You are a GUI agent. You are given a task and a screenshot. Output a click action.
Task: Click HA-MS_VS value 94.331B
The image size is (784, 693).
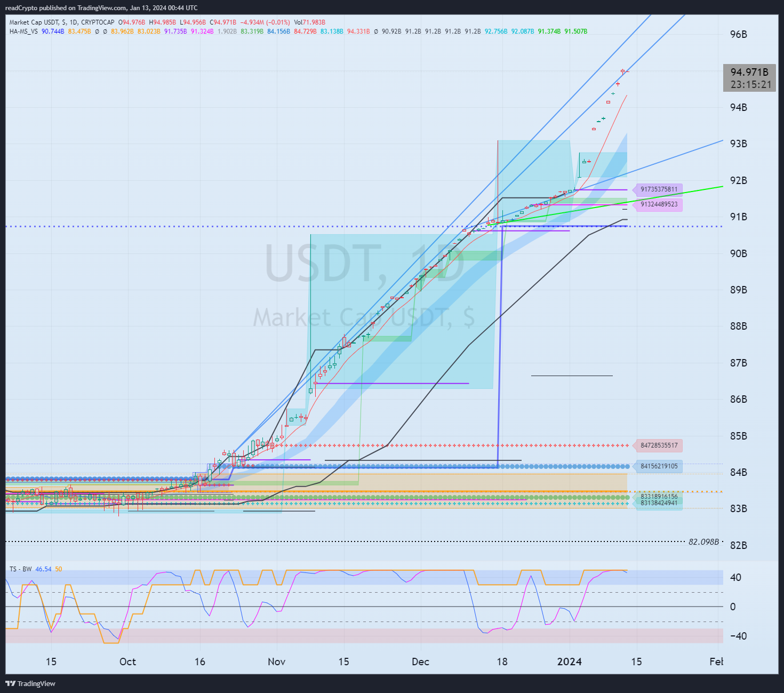point(358,31)
